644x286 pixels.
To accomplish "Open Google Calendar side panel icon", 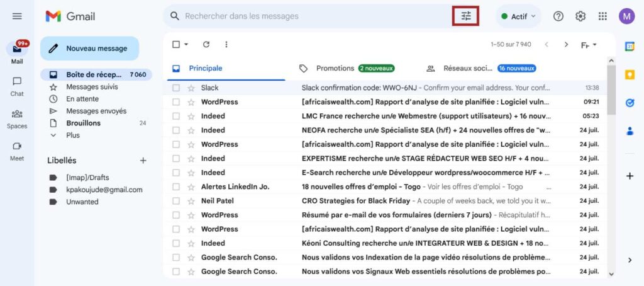I will tap(630, 47).
